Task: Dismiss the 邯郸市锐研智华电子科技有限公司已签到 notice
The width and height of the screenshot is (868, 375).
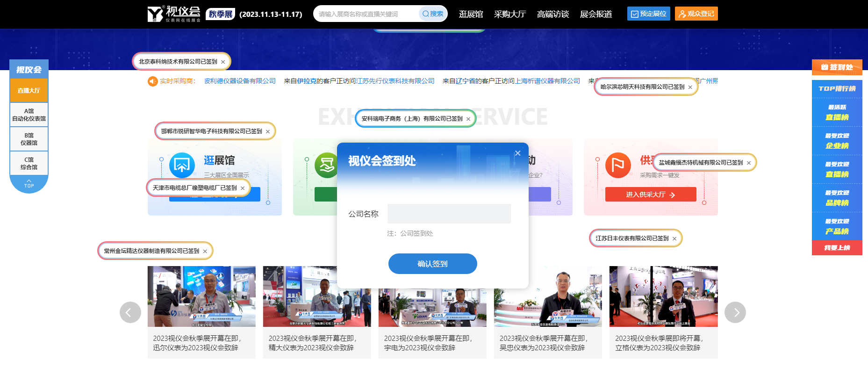Action: click(x=268, y=131)
